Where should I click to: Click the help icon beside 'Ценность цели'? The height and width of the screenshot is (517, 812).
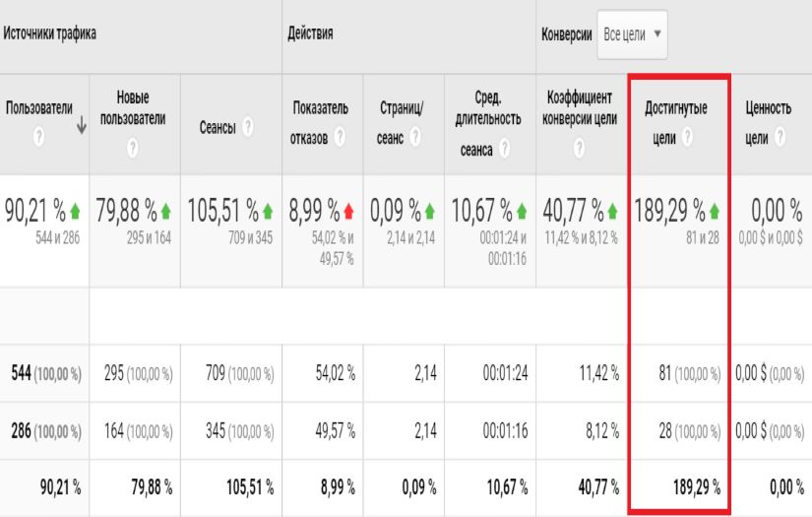[780, 137]
